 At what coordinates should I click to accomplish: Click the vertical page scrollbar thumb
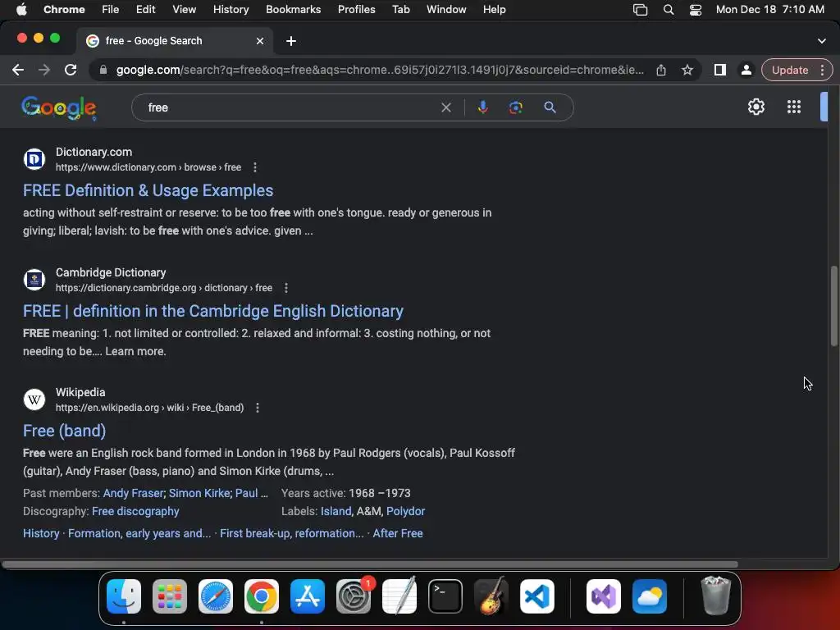click(x=833, y=306)
